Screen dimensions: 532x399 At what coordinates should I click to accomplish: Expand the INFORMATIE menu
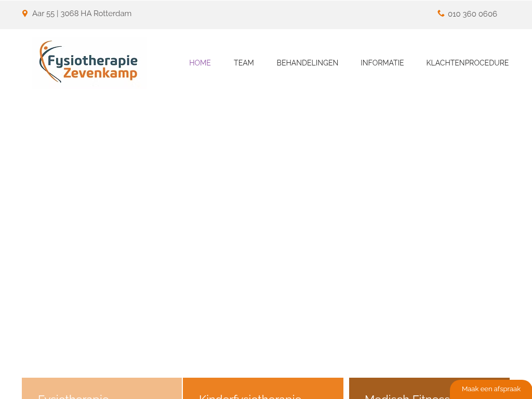coord(382,63)
